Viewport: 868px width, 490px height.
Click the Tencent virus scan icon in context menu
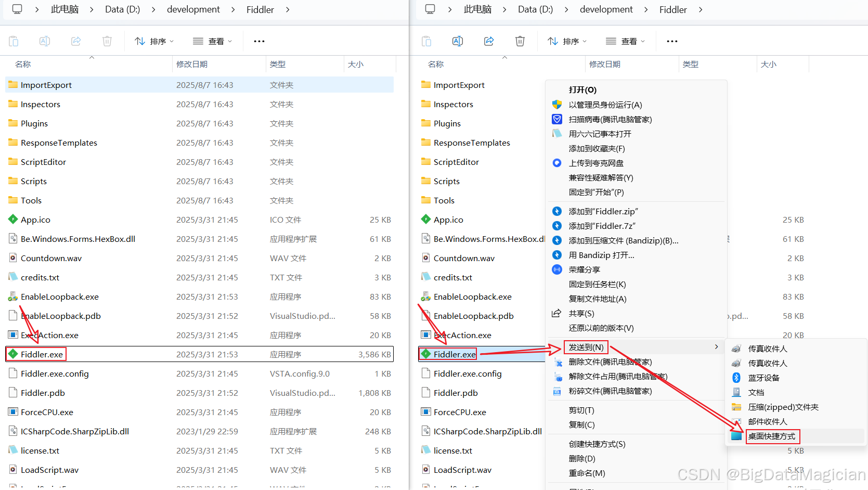(557, 119)
